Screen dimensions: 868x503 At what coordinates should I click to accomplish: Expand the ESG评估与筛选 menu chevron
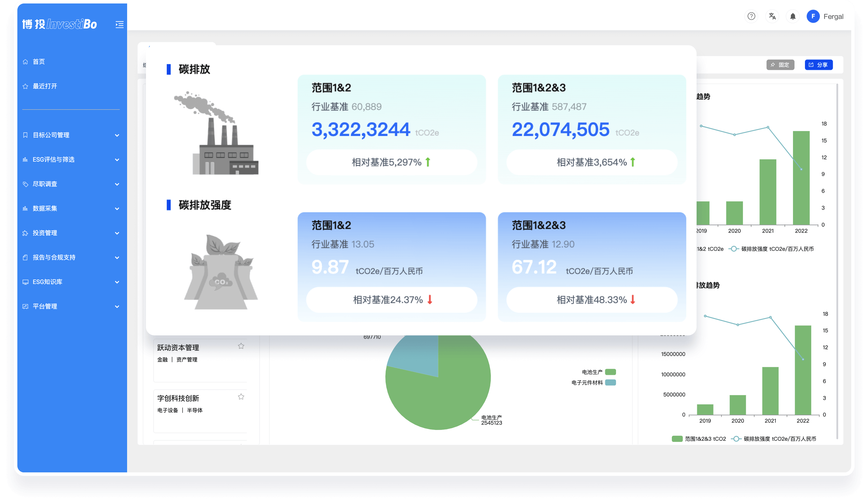(x=117, y=159)
